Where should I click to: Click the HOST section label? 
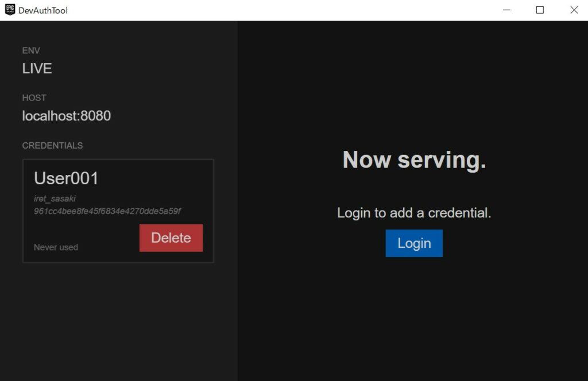pos(34,98)
